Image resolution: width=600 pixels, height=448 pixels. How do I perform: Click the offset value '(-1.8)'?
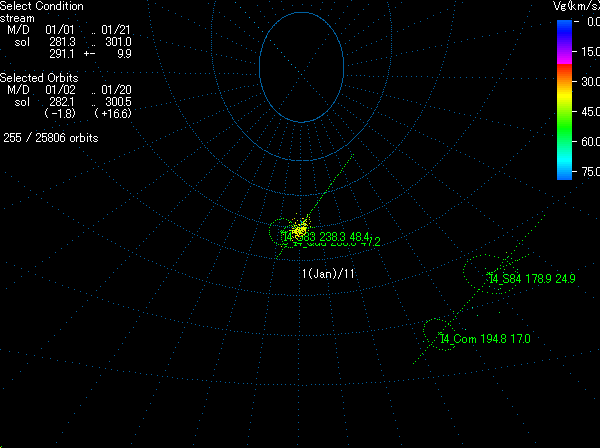[60, 114]
